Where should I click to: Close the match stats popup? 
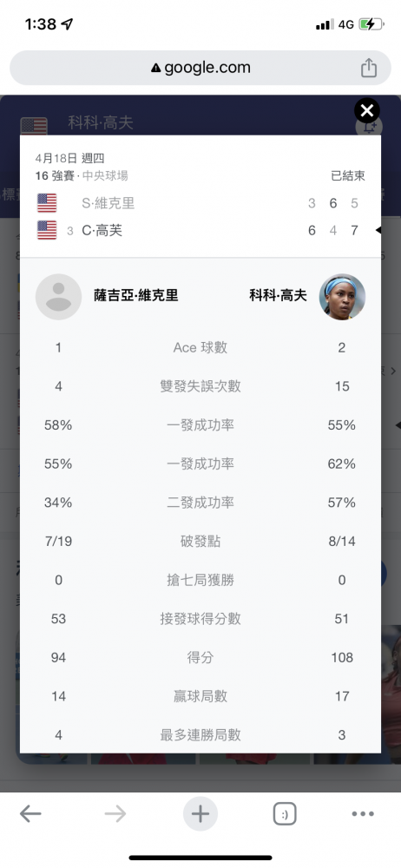(366, 111)
